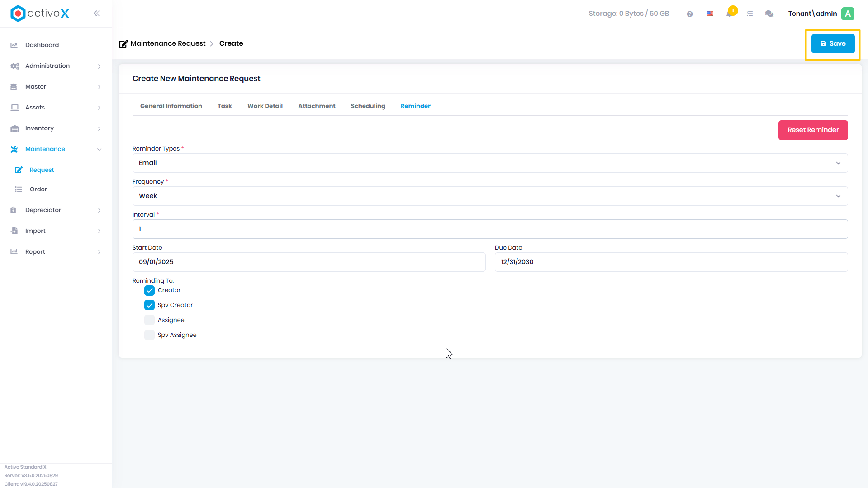Click the Request edit icon in sidebar
The image size is (868, 488).
pyautogui.click(x=19, y=170)
